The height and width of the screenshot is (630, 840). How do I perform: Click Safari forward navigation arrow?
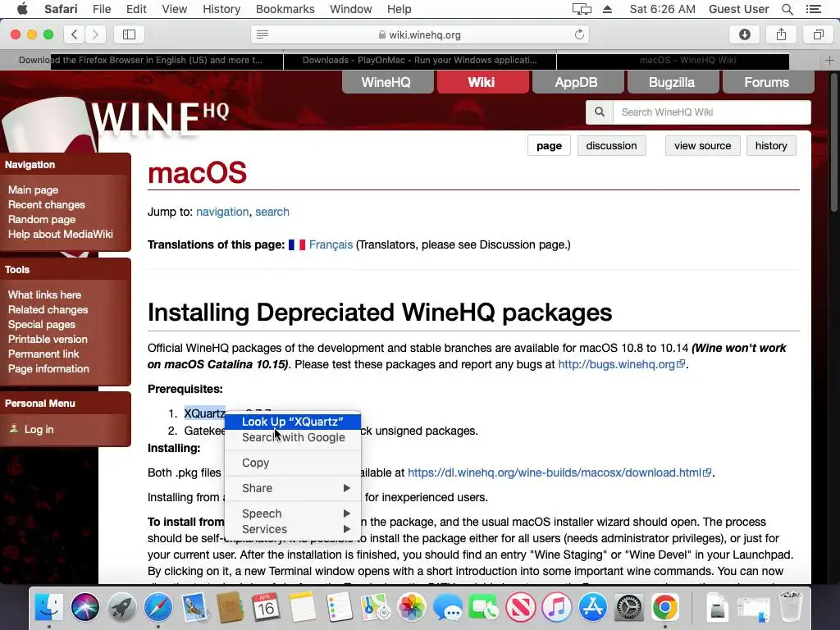[x=95, y=34]
